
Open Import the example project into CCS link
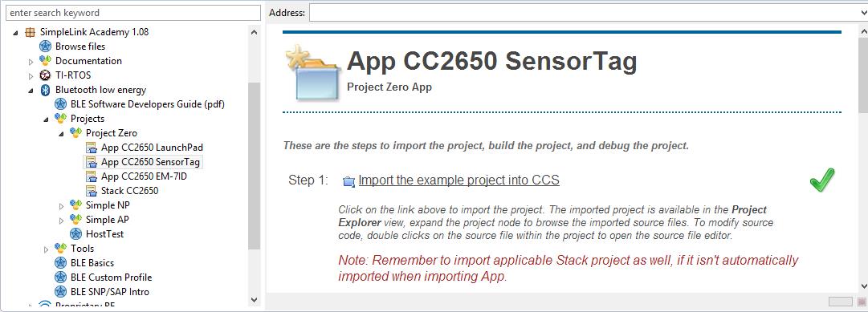click(459, 180)
